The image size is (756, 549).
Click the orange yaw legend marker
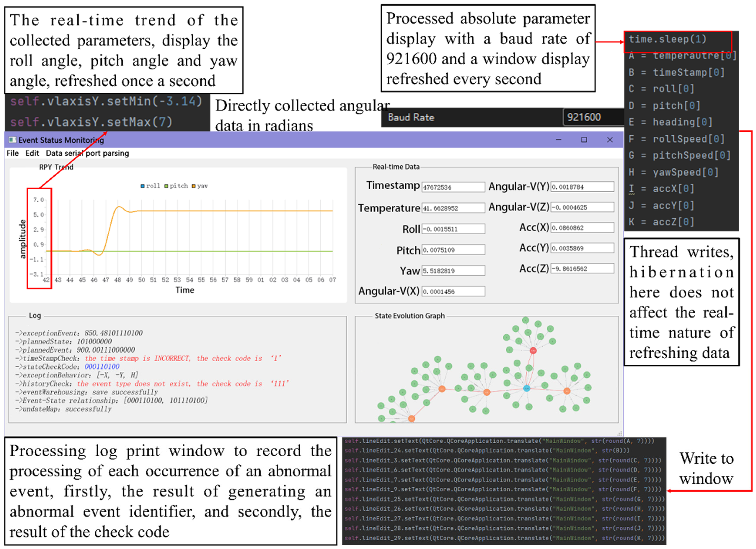pyautogui.click(x=194, y=186)
